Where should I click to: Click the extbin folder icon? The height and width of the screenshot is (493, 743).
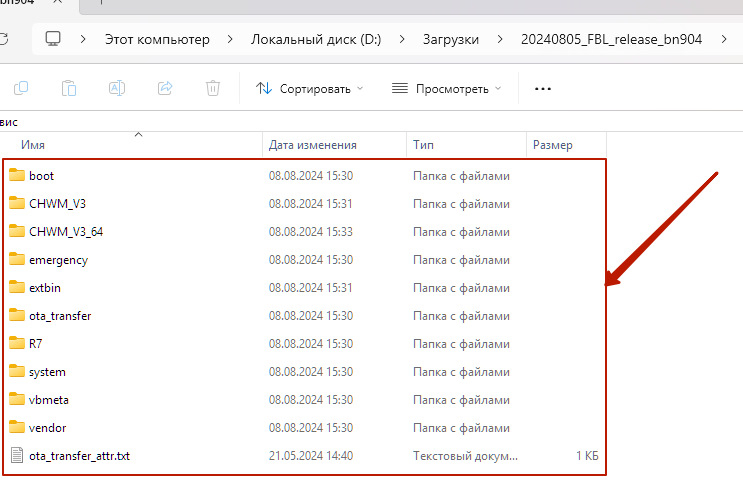coord(17,287)
